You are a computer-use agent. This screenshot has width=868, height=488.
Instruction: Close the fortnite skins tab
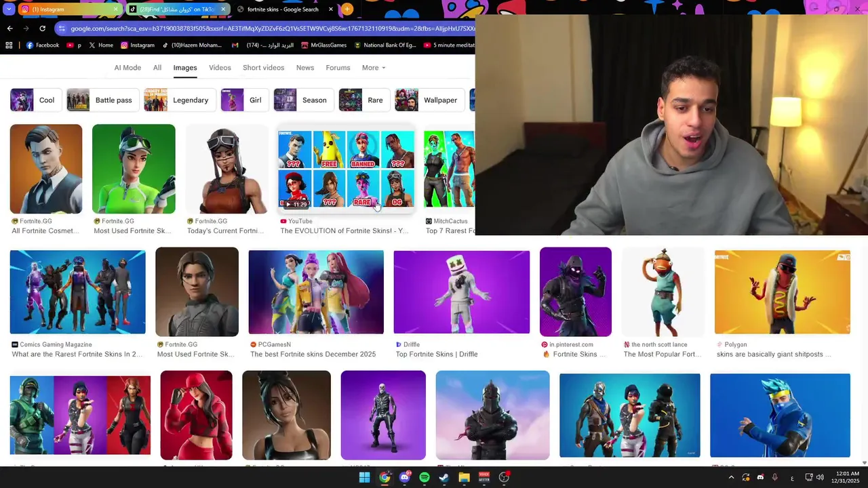point(330,9)
